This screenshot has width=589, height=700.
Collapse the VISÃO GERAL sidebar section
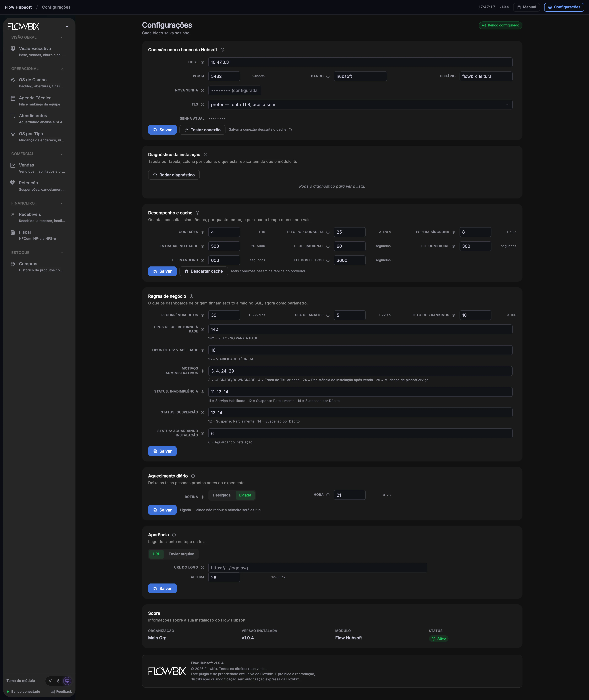click(37, 37)
